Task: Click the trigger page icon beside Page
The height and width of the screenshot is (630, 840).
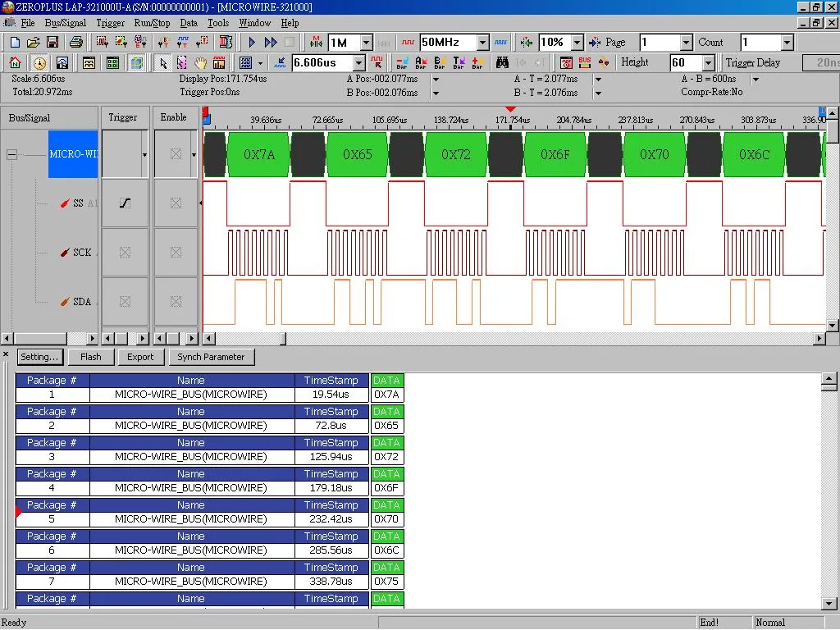Action: click(x=595, y=43)
